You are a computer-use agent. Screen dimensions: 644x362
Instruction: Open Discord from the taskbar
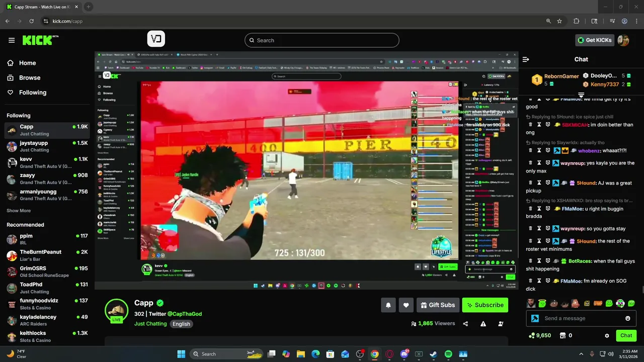405,354
